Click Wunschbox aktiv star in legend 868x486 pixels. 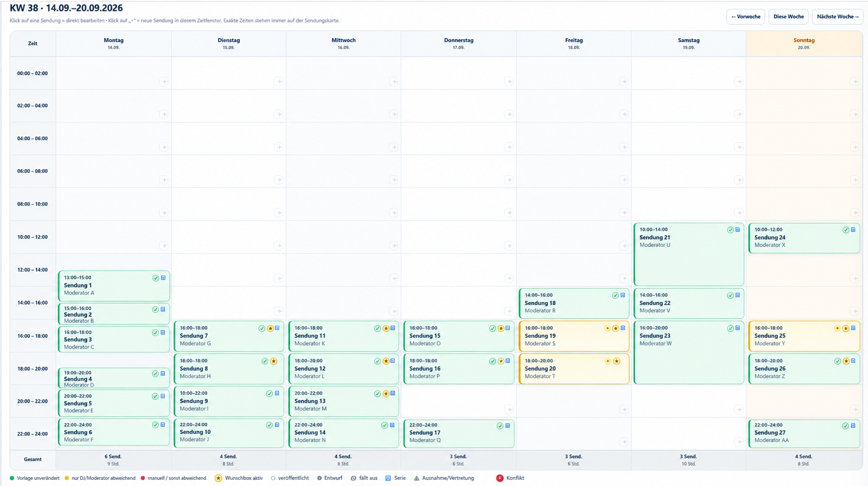coord(219,478)
